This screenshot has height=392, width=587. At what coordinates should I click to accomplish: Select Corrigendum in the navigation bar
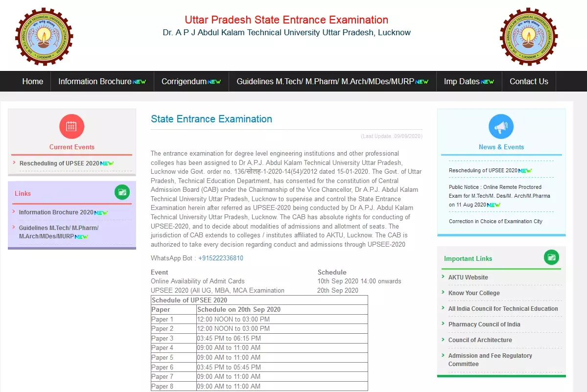[184, 82]
